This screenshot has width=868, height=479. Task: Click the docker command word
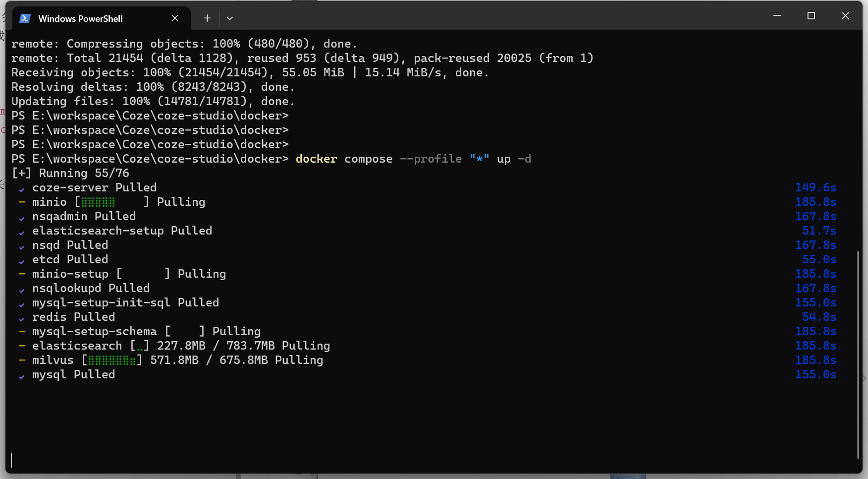316,159
